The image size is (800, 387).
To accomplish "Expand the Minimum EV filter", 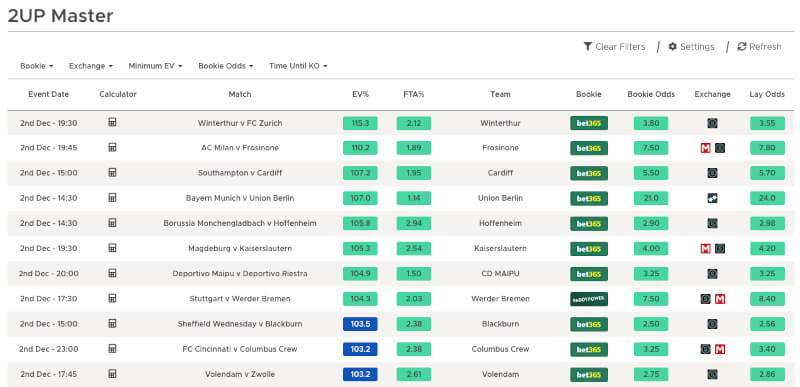I will pos(156,66).
